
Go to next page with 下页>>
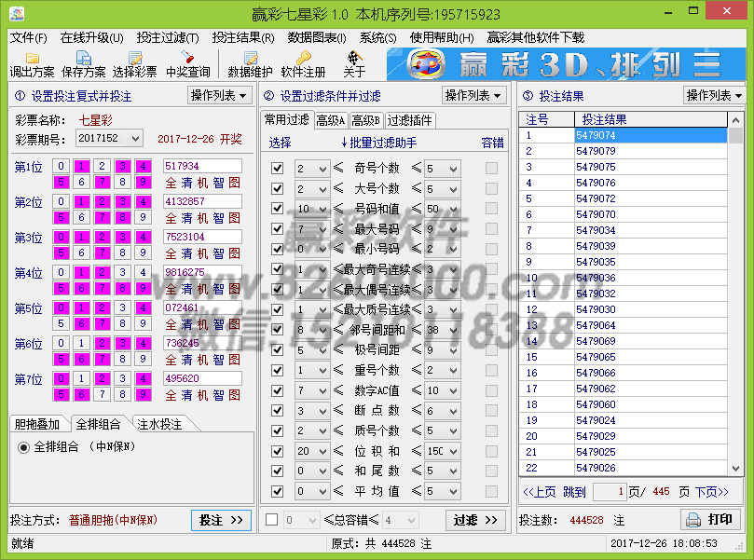coord(712,492)
